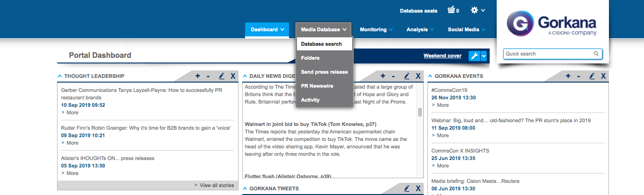Open Gerber Communications Tanya Layzell-Payne story

point(141,94)
